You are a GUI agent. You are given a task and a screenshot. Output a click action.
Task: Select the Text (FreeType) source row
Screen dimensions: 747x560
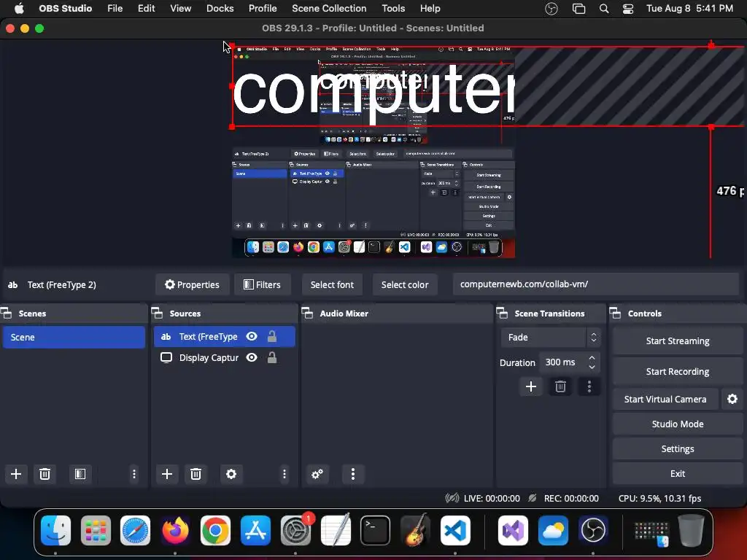coord(225,337)
